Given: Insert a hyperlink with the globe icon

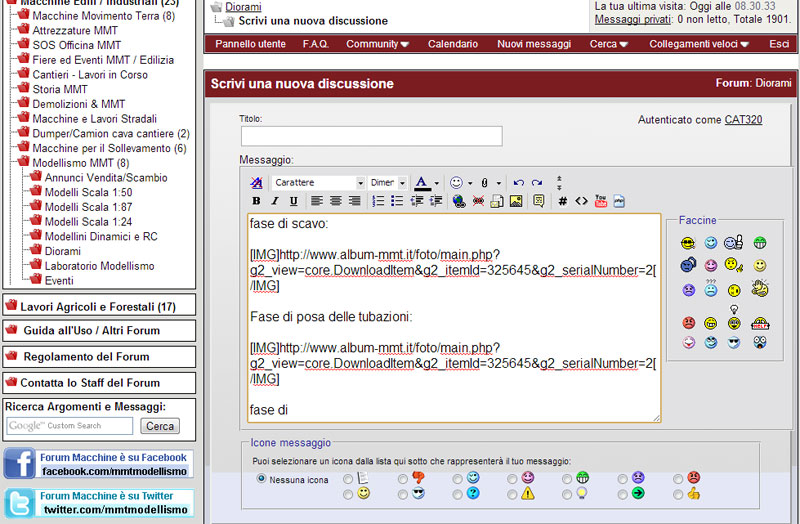Looking at the screenshot, I should click(459, 201).
